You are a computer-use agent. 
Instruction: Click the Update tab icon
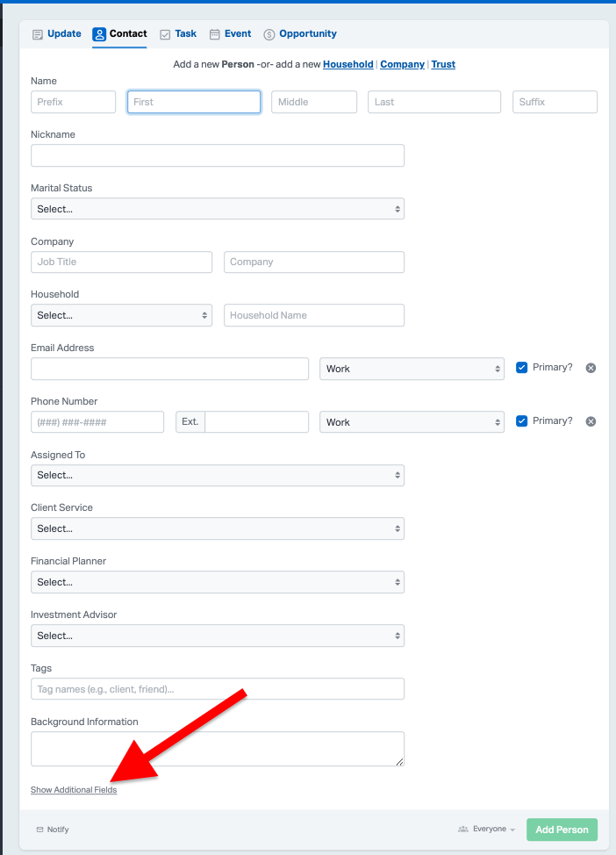coord(38,34)
